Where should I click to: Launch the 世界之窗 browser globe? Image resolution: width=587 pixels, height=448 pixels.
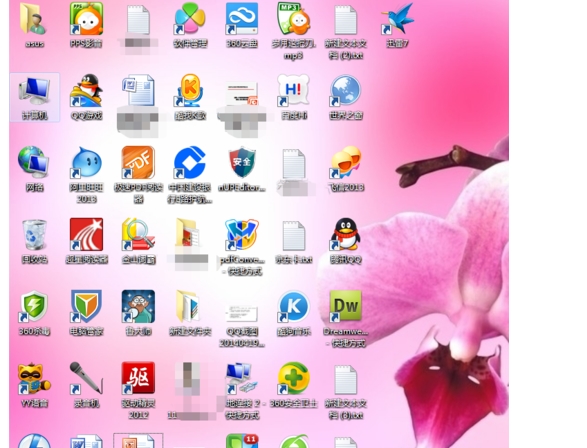coord(346,97)
